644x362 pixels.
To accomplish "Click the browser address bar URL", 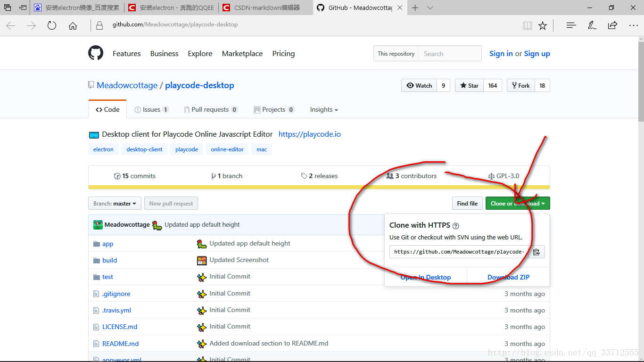I will point(175,25).
